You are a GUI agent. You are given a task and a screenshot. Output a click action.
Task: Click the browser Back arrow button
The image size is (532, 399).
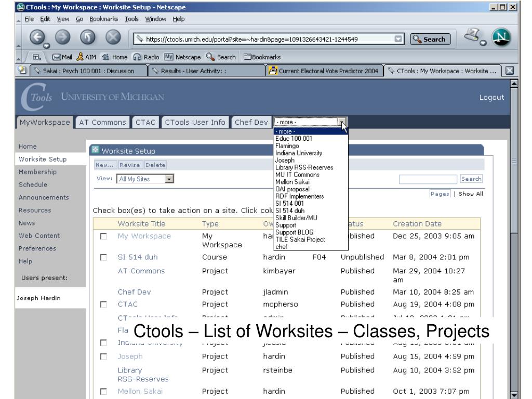click(x=37, y=37)
